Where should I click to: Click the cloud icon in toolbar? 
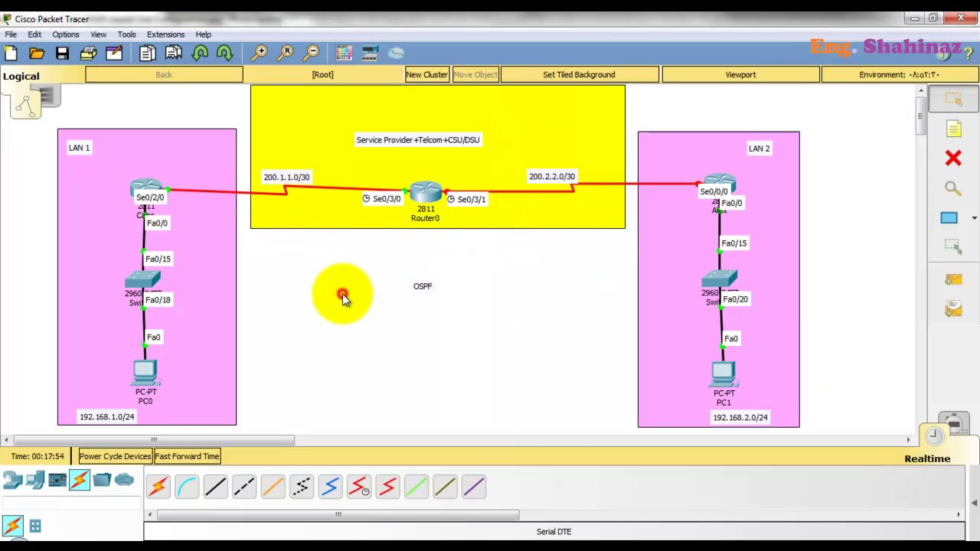pos(396,53)
